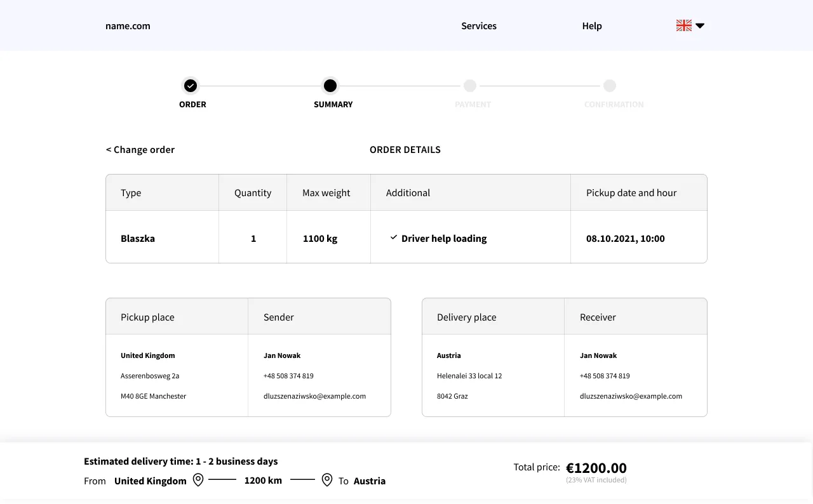Click the Pickup date and hour header

631,193
